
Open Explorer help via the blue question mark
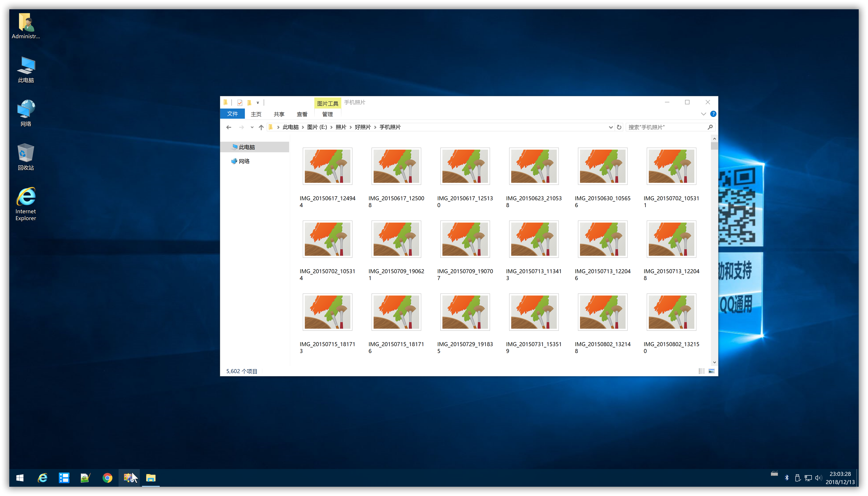pos(713,114)
